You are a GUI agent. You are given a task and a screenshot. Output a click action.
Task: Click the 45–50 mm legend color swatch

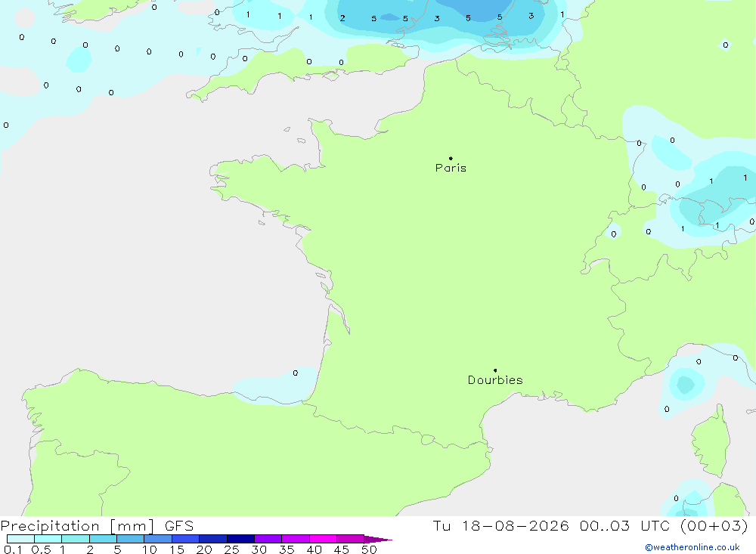click(x=351, y=539)
